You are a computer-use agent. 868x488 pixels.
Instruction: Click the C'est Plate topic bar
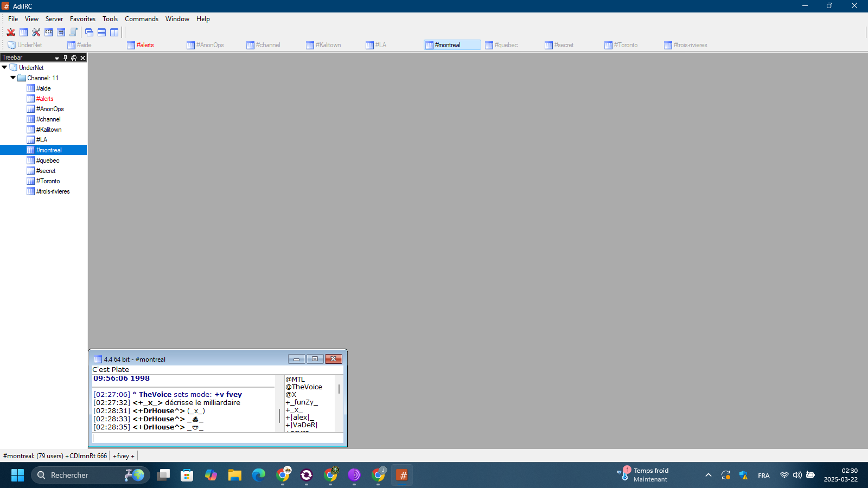pyautogui.click(x=218, y=370)
